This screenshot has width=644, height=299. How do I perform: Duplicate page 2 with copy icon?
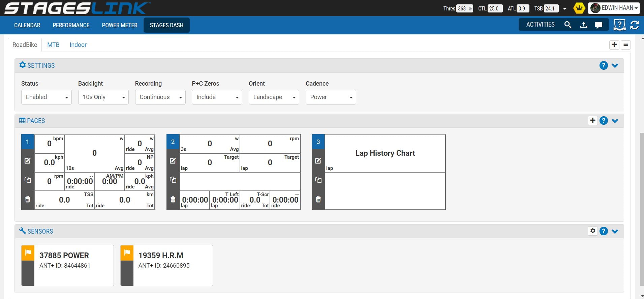point(173,180)
